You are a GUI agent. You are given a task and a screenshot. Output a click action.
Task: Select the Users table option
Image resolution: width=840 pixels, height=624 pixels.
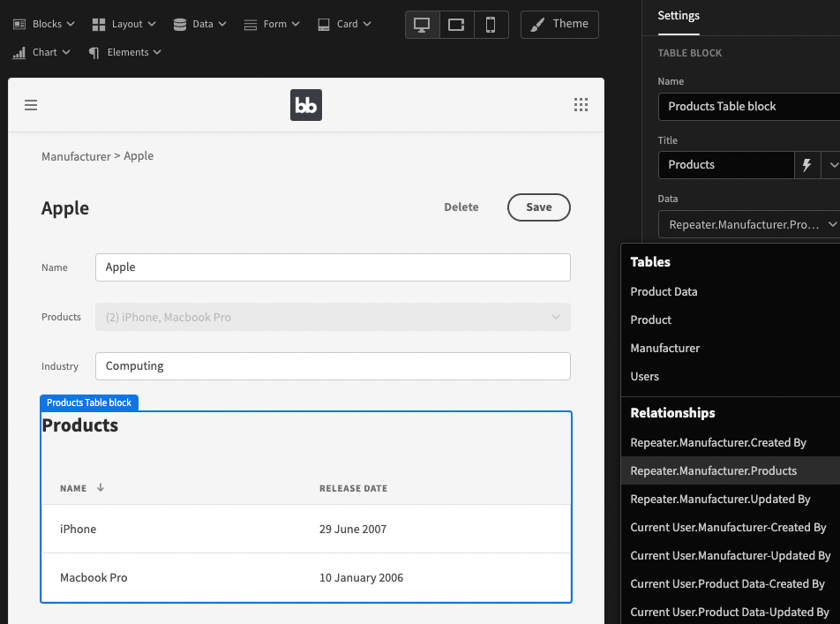coord(644,376)
